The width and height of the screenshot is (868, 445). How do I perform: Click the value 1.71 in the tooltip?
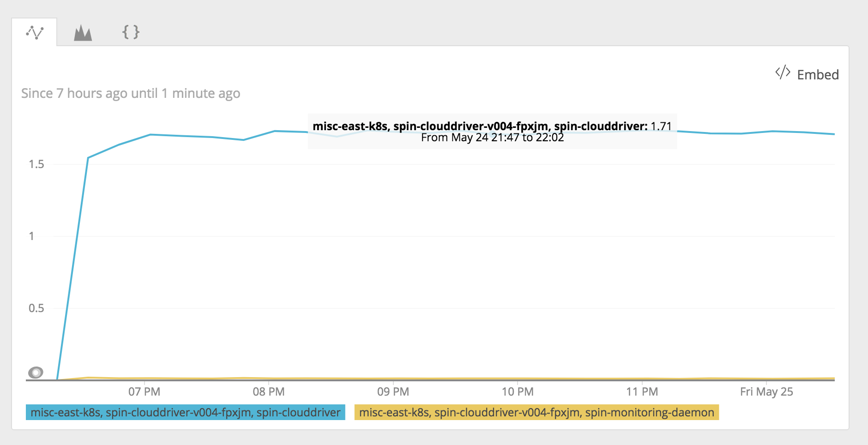(662, 125)
